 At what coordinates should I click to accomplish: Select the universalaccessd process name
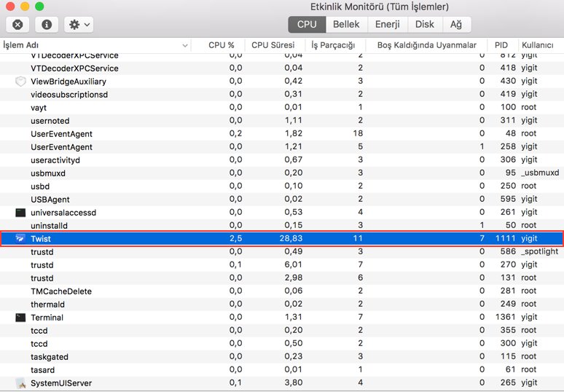coord(63,213)
